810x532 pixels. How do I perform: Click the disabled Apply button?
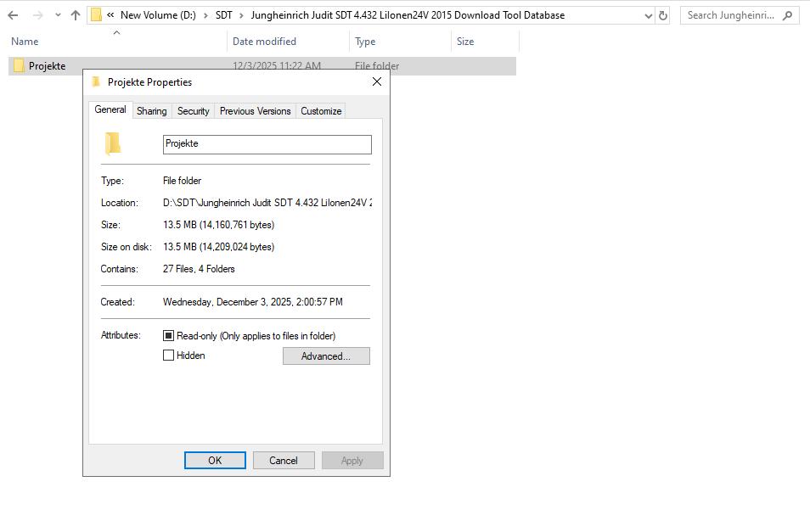352,460
